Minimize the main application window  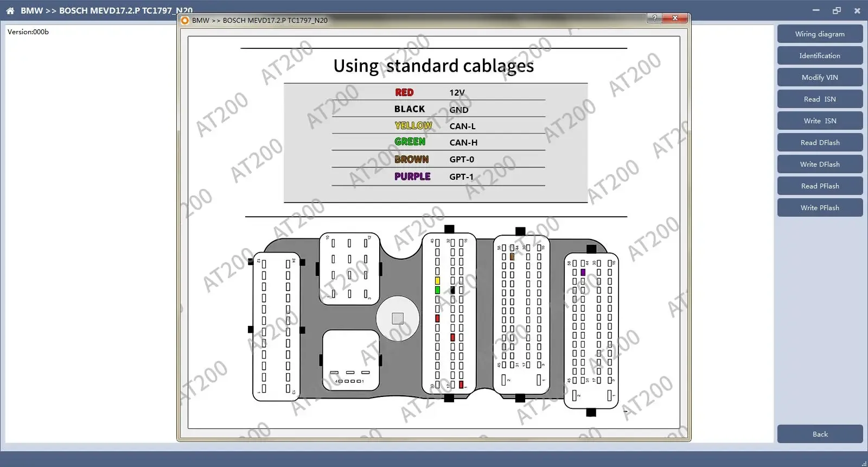point(816,10)
